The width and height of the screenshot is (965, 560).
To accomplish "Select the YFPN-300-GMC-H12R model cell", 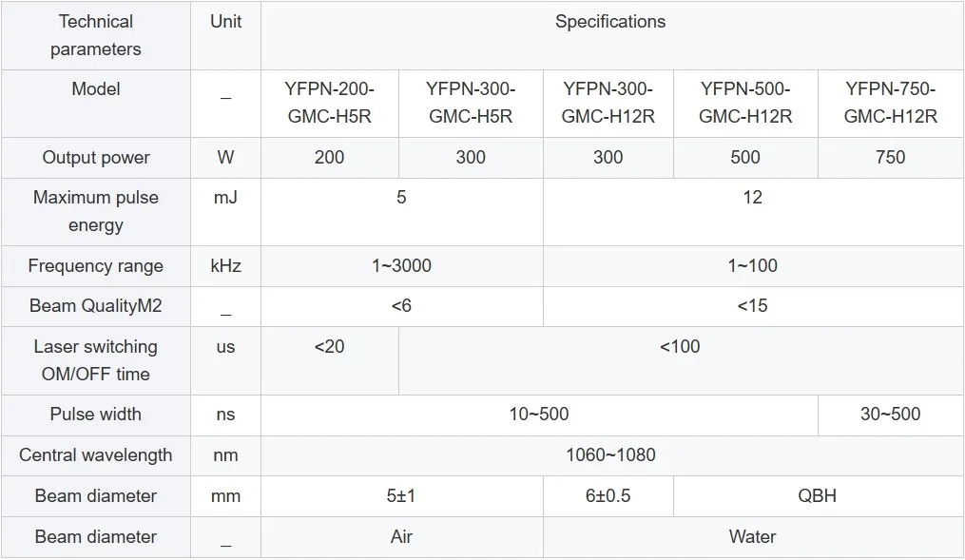I will click(608, 104).
